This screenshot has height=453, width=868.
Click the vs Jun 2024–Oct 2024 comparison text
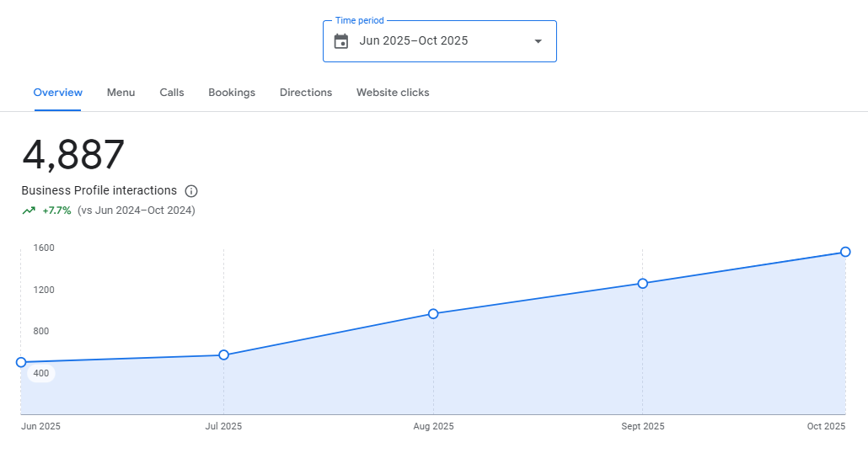[x=137, y=211]
